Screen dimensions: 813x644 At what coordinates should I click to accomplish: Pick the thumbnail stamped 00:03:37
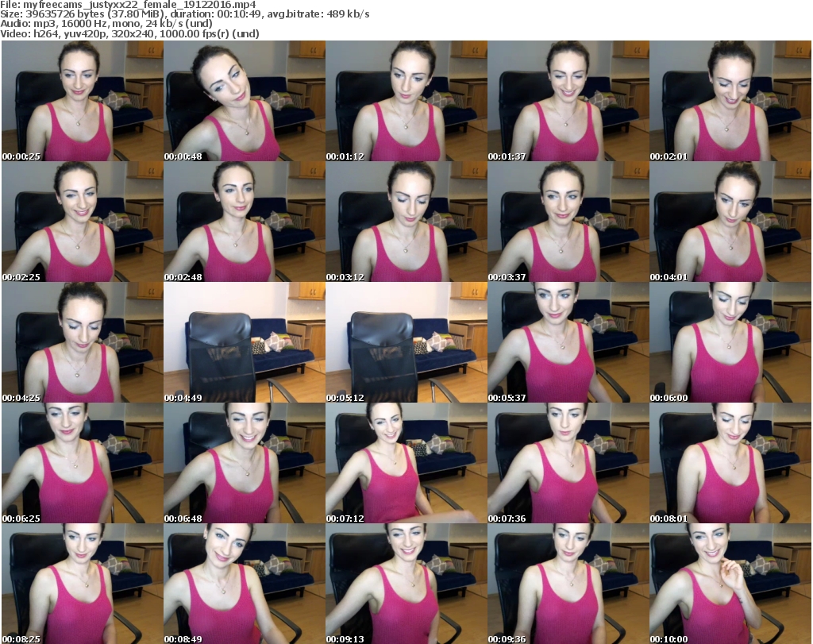pos(568,222)
